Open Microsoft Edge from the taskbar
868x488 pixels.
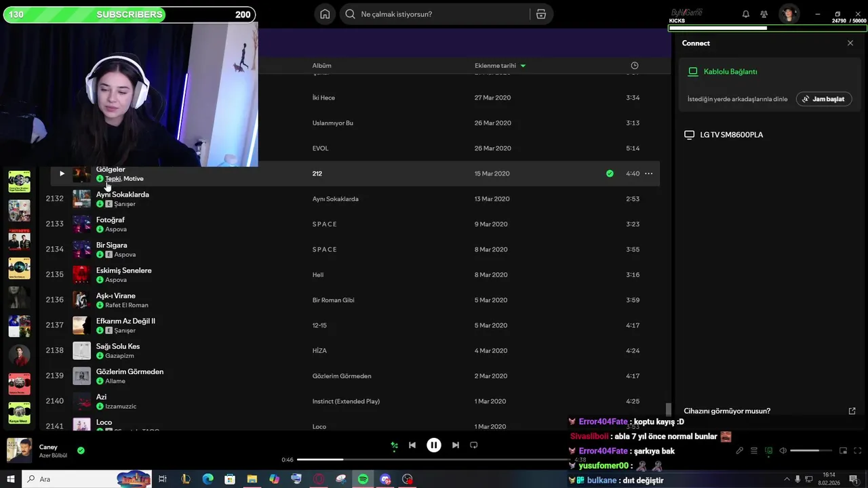point(208,479)
